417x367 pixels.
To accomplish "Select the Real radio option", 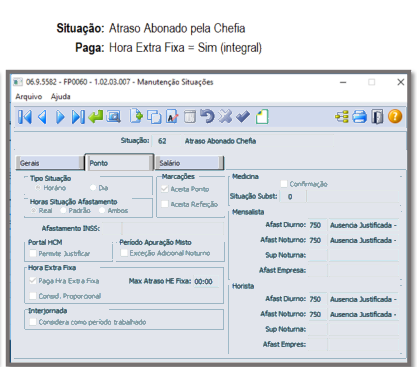I will [33, 211].
